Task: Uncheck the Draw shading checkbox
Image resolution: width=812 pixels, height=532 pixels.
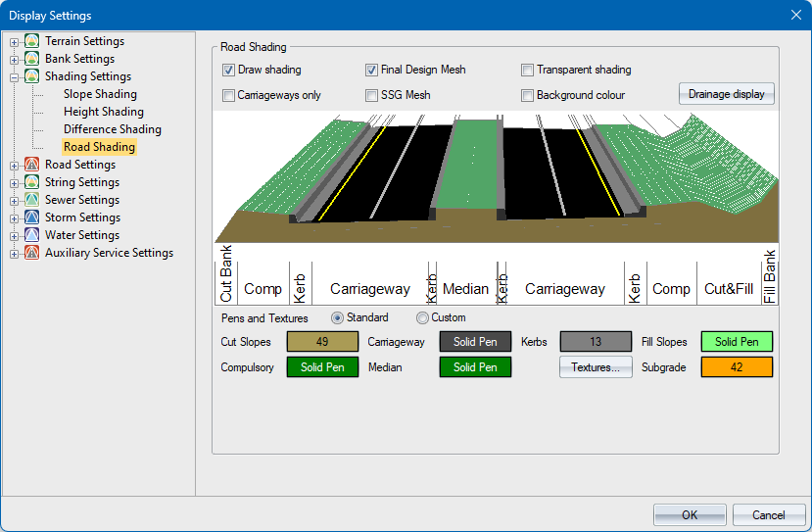Action: click(229, 71)
